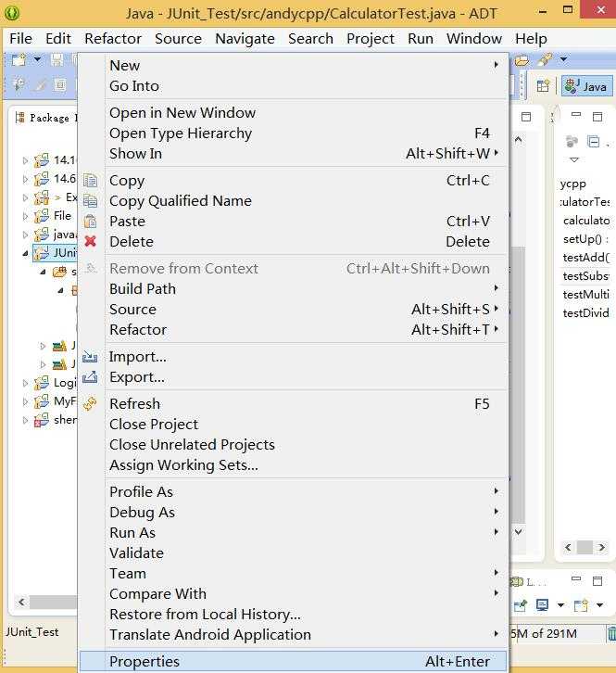Minimize the Outline view panel
The height and width of the screenshot is (673, 616).
[576, 115]
